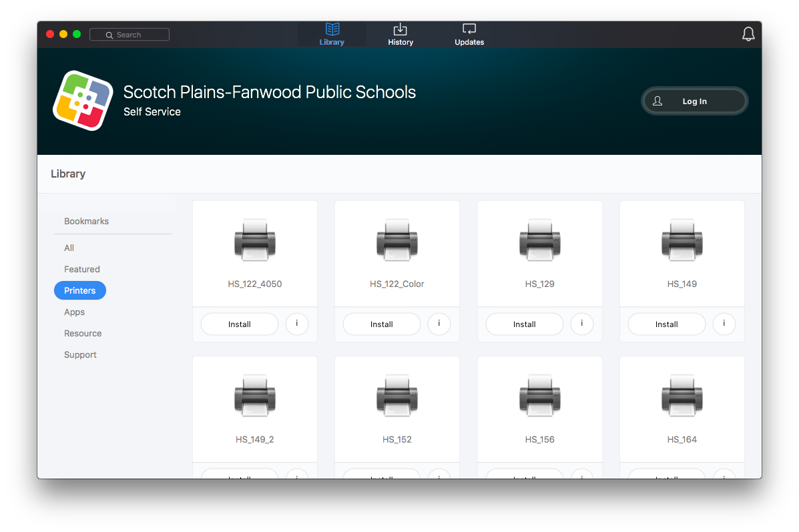Install the HS_149 printer
Image resolution: width=799 pixels, height=532 pixels.
pyautogui.click(x=666, y=324)
